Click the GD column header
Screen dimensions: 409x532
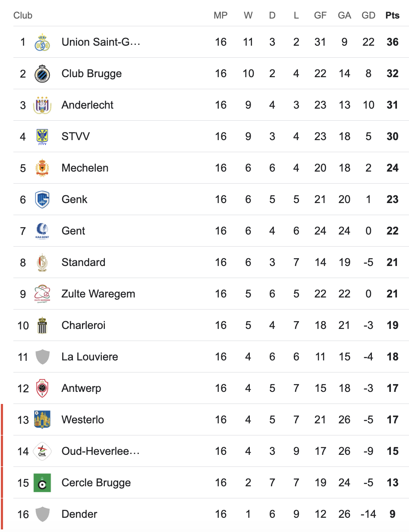(x=368, y=16)
